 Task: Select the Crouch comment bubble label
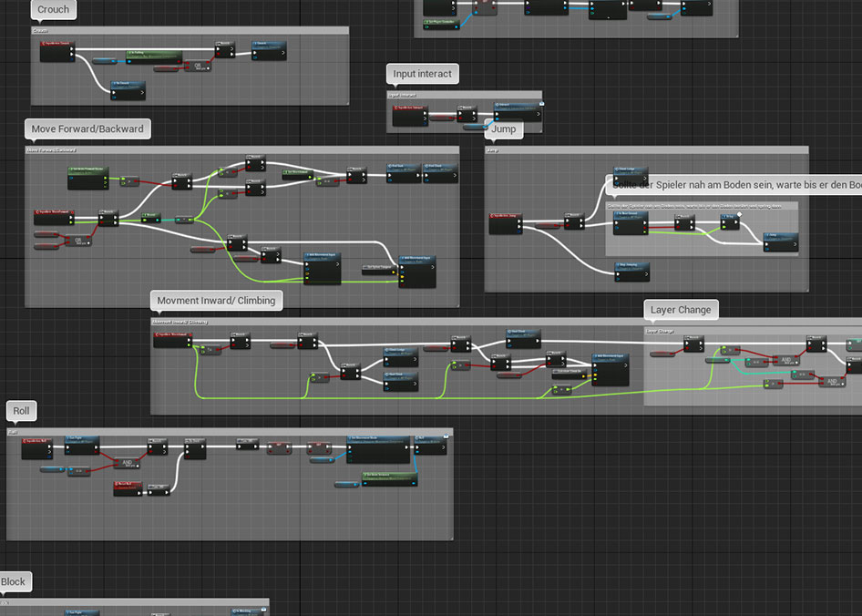click(53, 10)
